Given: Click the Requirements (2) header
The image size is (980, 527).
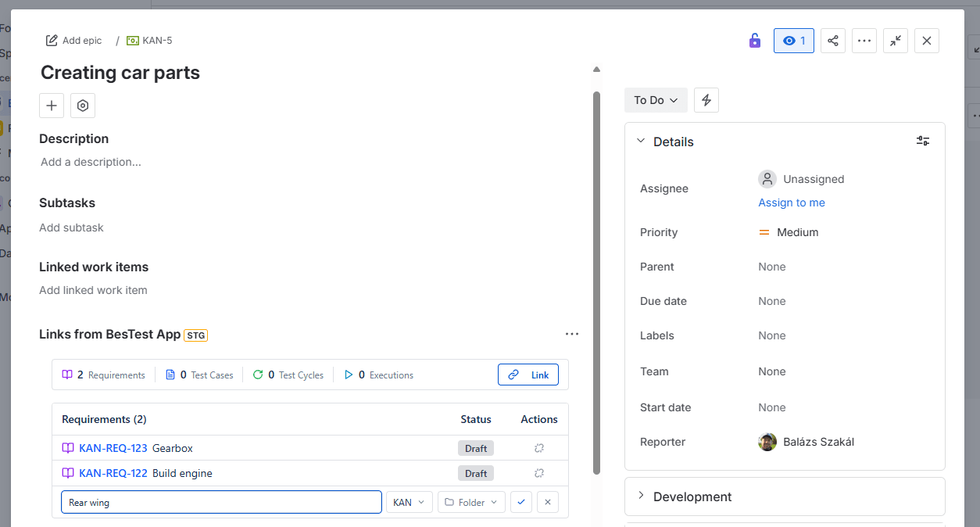Looking at the screenshot, I should (104, 419).
